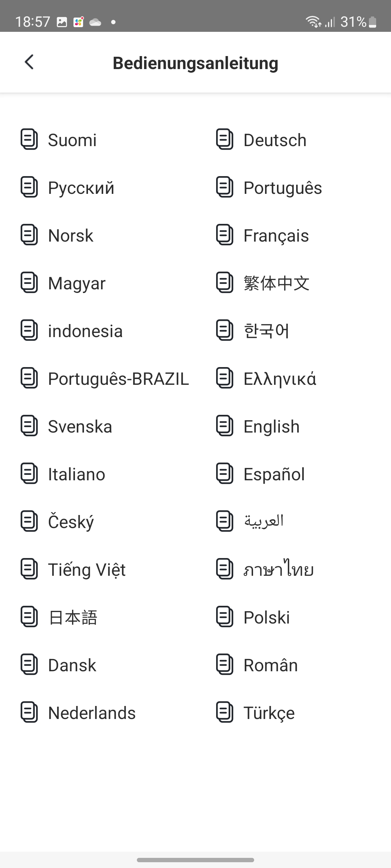Tap the home gesture bar
391x868 pixels.
(195, 860)
